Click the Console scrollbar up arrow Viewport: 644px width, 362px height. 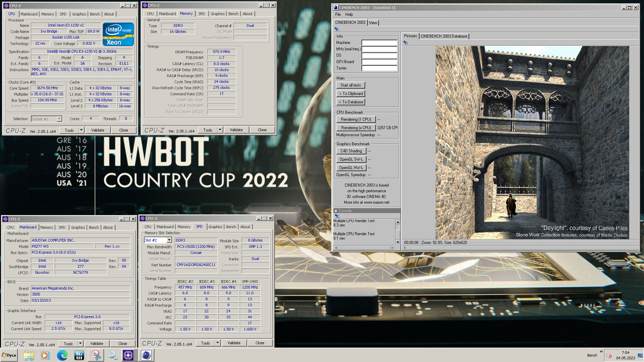(x=398, y=222)
